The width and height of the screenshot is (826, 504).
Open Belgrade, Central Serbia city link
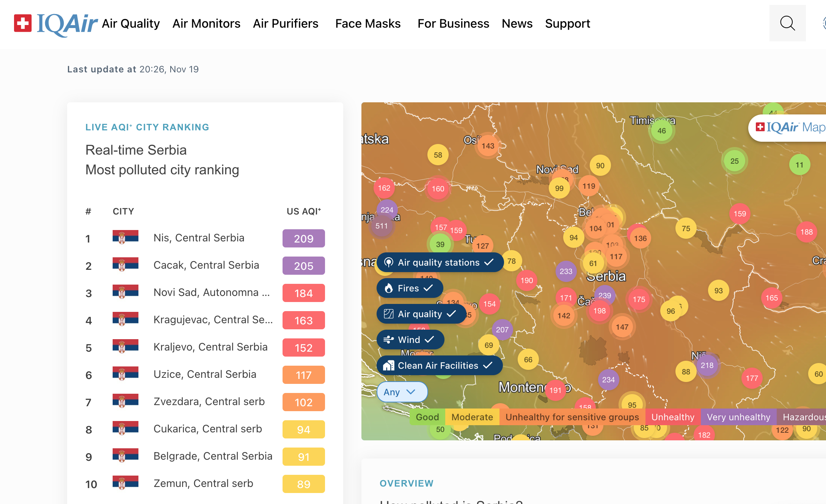(213, 456)
